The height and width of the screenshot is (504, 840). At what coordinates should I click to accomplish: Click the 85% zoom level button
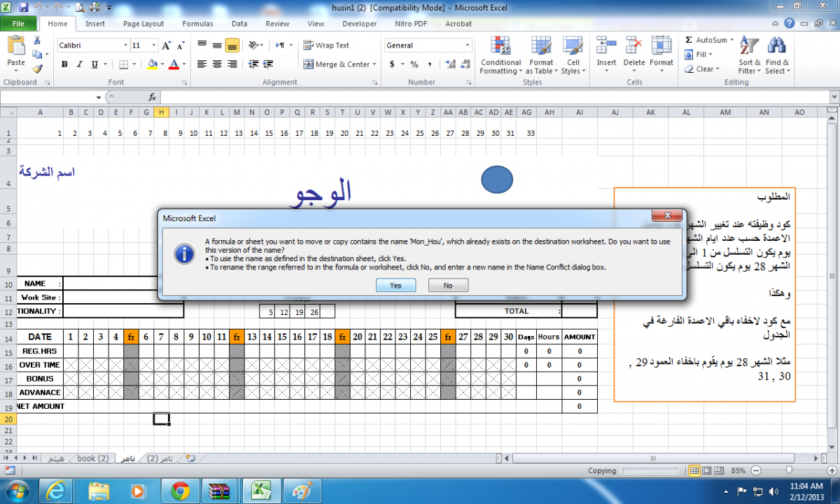[x=738, y=470]
